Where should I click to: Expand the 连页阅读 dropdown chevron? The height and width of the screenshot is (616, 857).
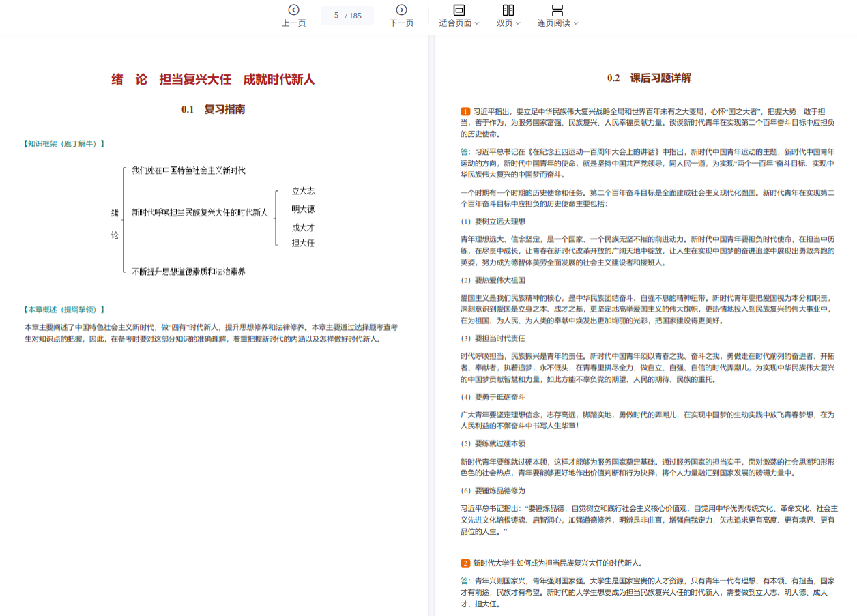576,23
